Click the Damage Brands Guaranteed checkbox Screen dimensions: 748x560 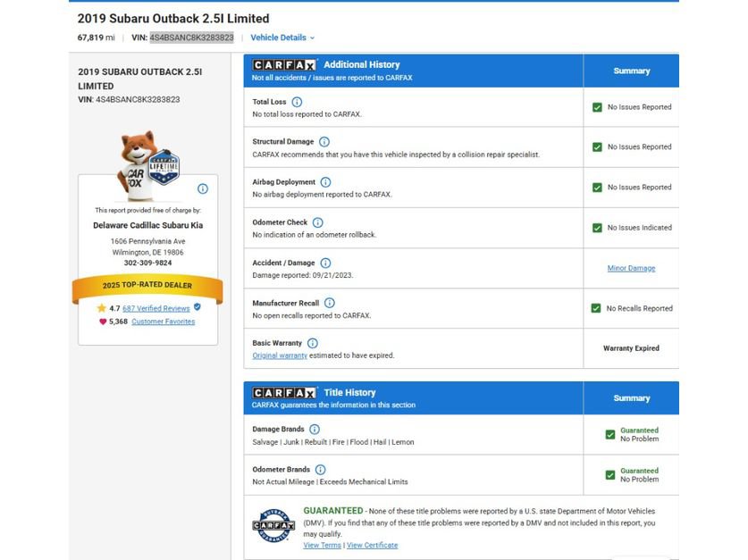(x=610, y=435)
